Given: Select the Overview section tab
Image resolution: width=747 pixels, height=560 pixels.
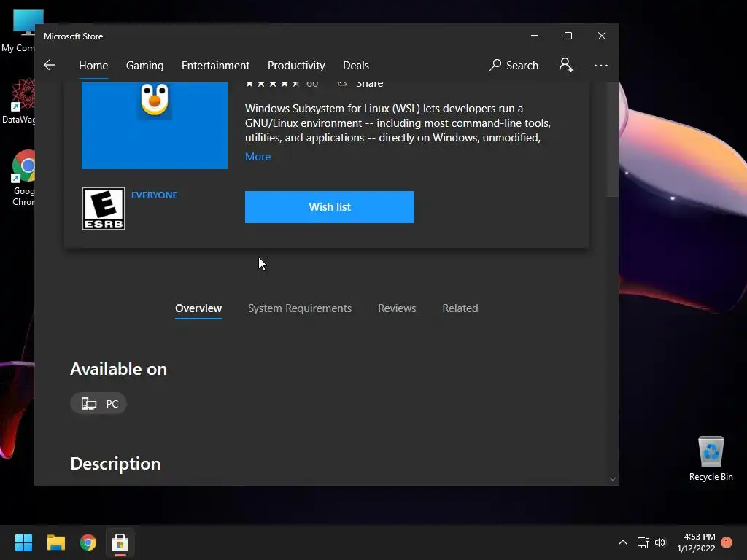Looking at the screenshot, I should pyautogui.click(x=198, y=308).
